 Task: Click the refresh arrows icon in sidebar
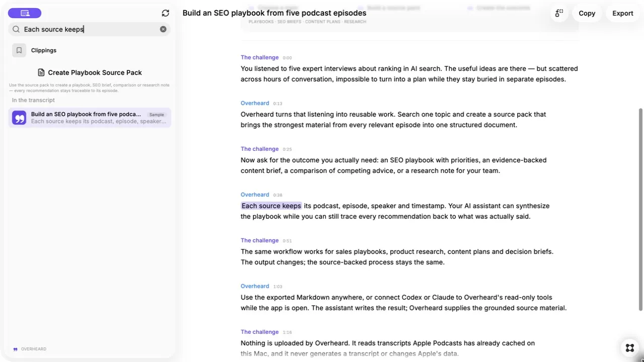166,13
